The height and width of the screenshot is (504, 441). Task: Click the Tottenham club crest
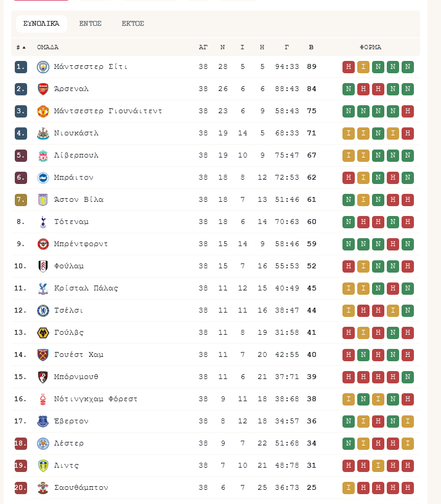point(42,222)
